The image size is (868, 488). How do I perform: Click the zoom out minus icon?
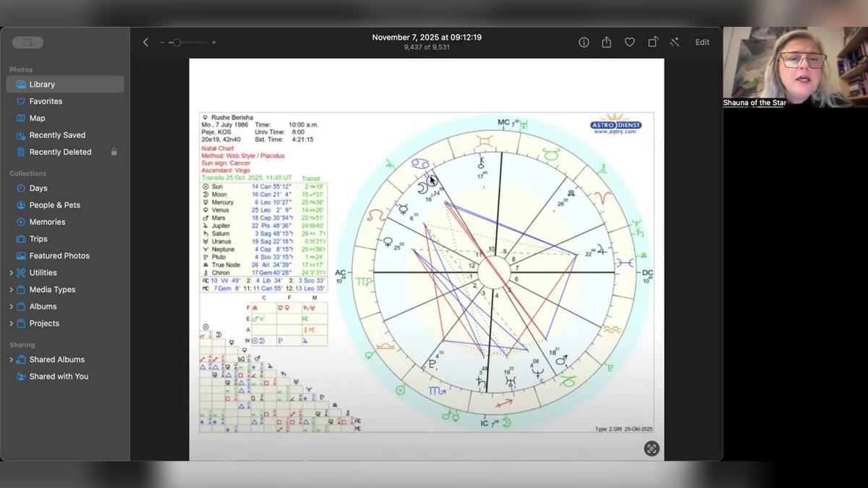coord(163,43)
